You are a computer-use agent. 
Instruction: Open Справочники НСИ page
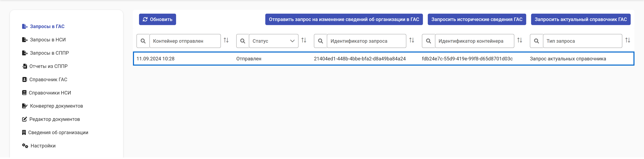pos(50,93)
